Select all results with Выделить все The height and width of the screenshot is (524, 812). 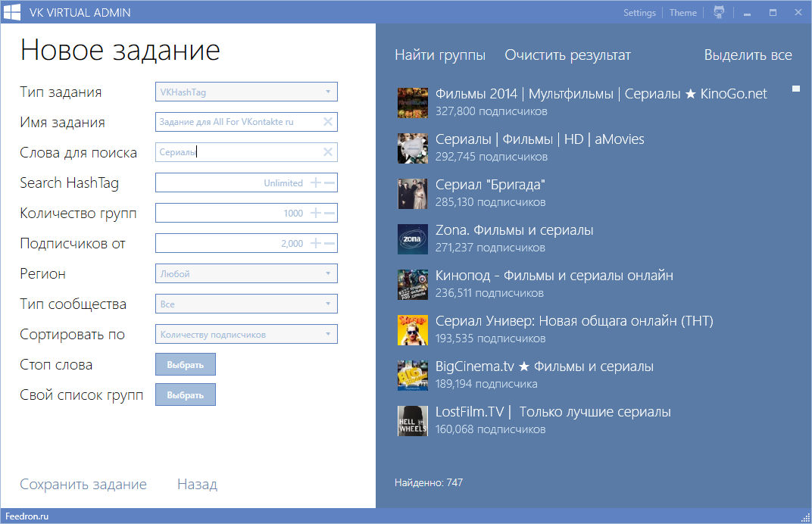click(748, 55)
